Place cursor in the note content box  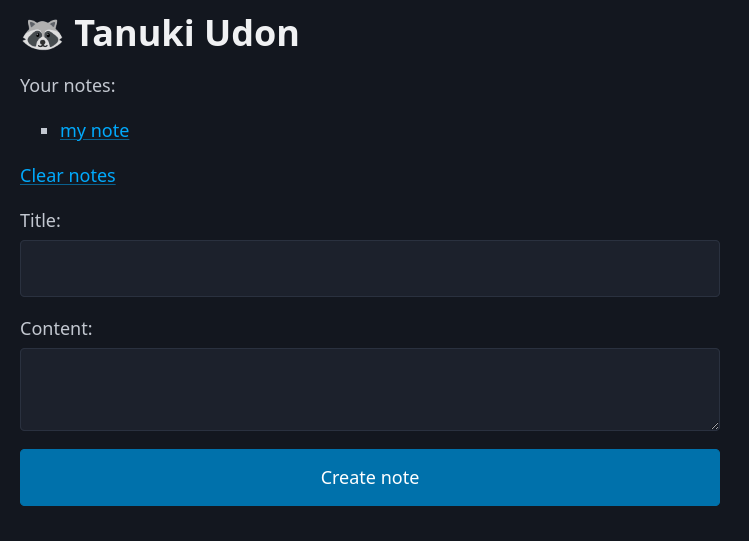370,389
